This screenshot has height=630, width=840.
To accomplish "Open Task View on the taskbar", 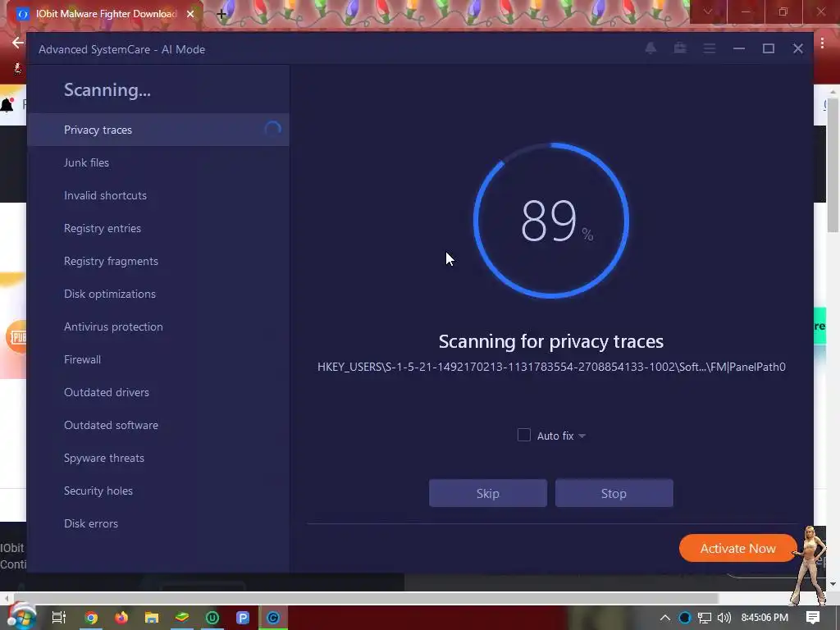I will point(59,618).
